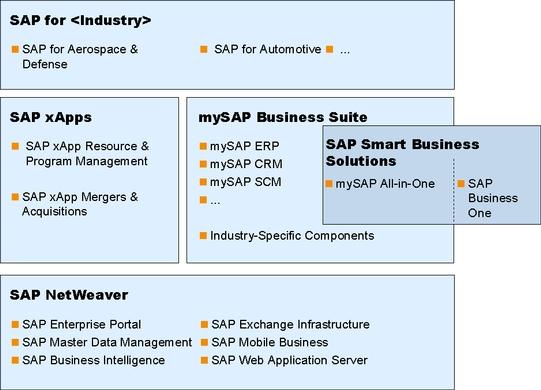The height and width of the screenshot is (390, 541).
Task: Click the orange bullet before SAP Enterprise Portal
Action: [15, 324]
